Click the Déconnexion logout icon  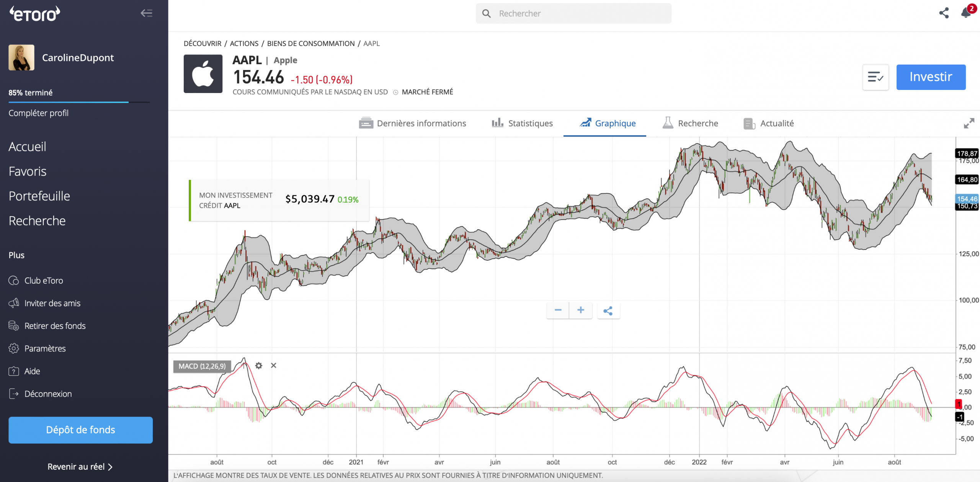click(14, 394)
